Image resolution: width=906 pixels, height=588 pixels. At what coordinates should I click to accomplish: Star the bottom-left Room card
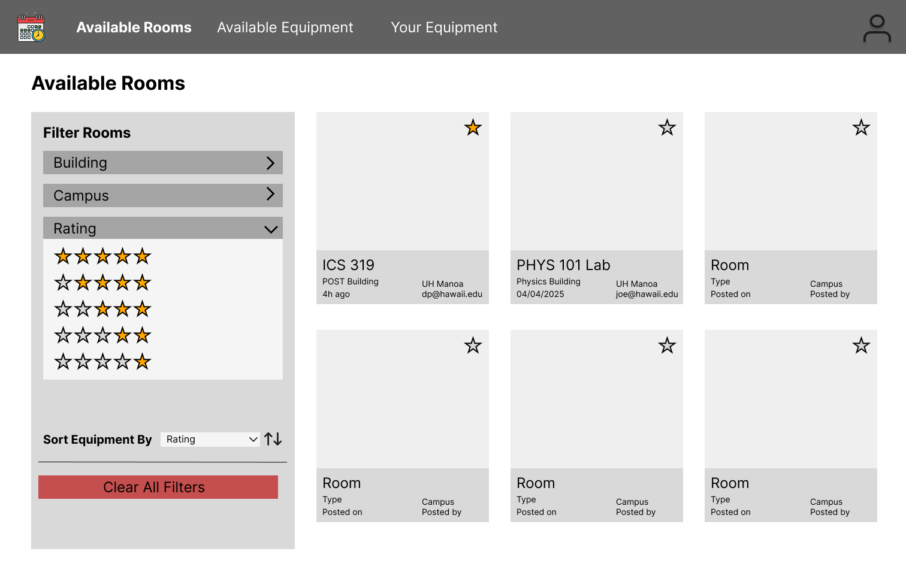[473, 345]
